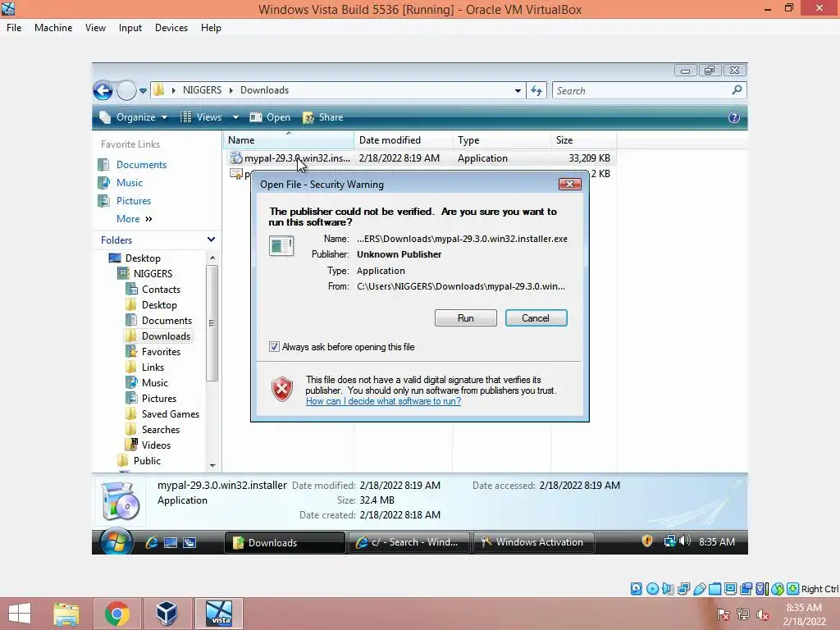Click VirtualBox Manager cube icon on taskbar
Image resolution: width=840 pixels, height=630 pixels.
point(167,614)
